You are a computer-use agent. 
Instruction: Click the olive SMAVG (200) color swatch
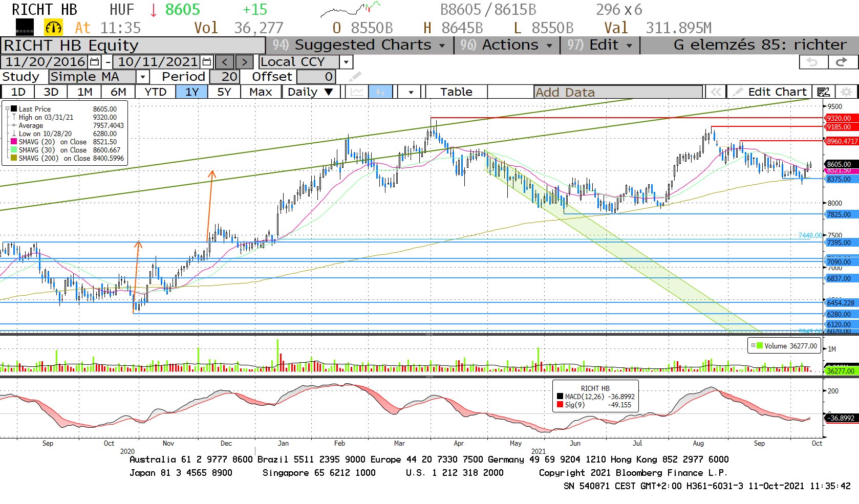point(14,158)
